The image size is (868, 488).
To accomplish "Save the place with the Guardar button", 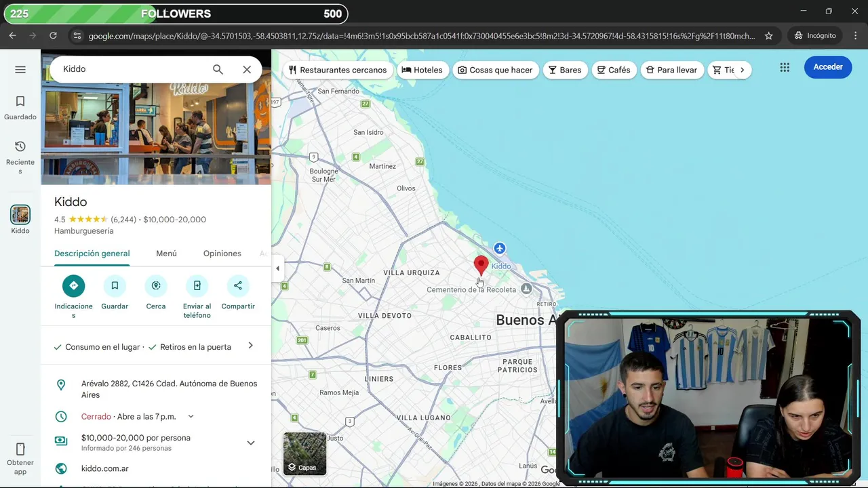I will tap(115, 285).
